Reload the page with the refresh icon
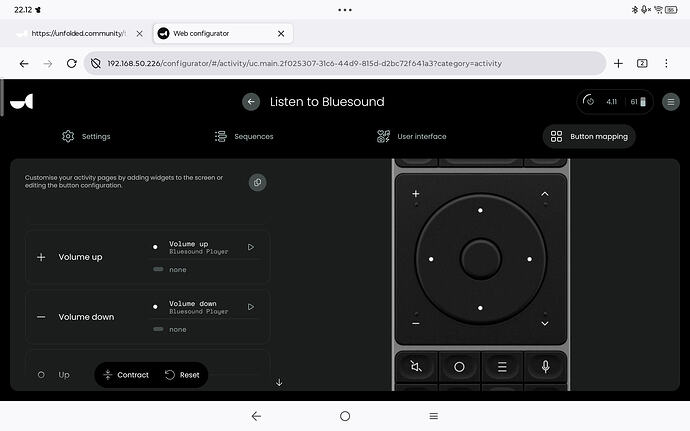690x431 pixels. [71, 63]
